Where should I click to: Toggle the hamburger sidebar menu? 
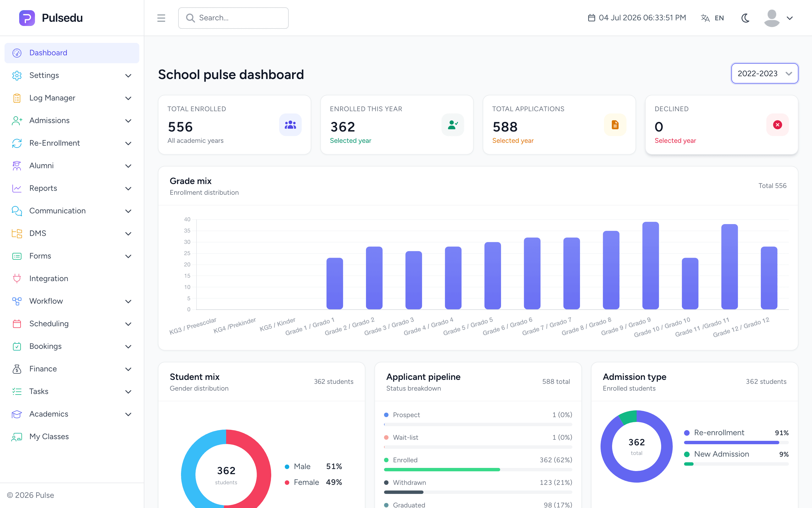tap(161, 18)
